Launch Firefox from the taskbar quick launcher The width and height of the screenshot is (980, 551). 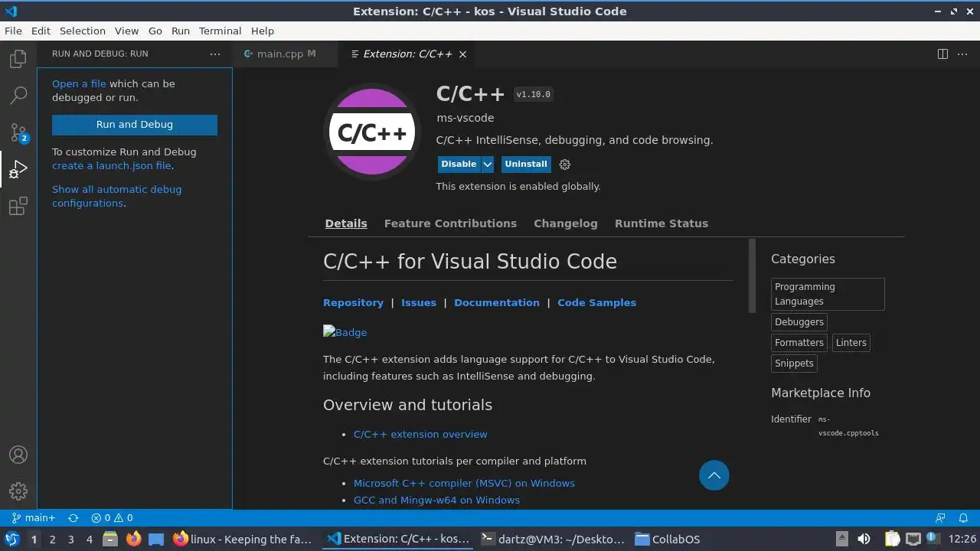click(134, 539)
